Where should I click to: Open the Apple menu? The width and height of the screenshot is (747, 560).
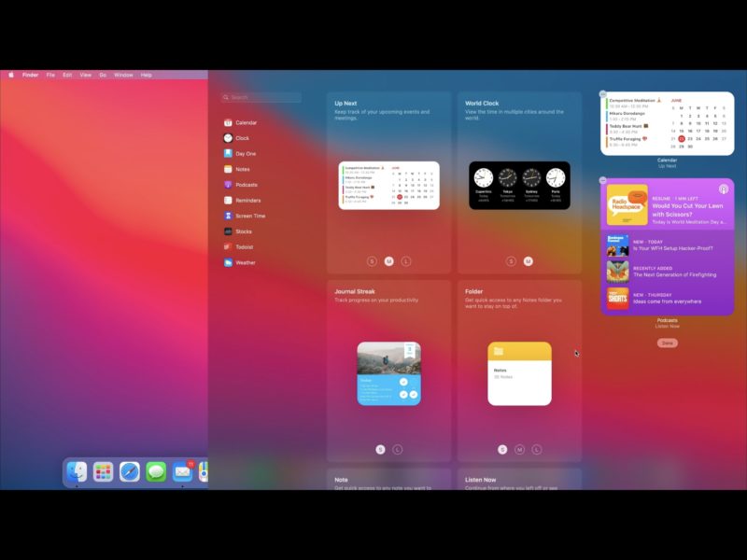(11, 75)
